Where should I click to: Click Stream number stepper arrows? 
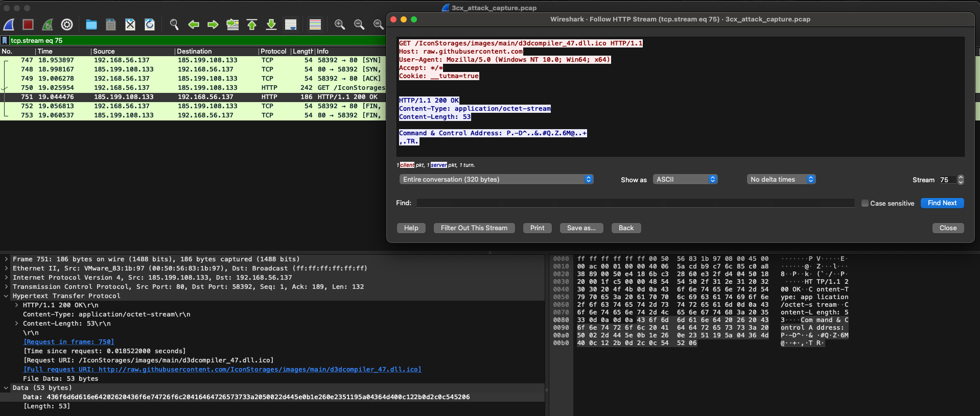tap(961, 180)
